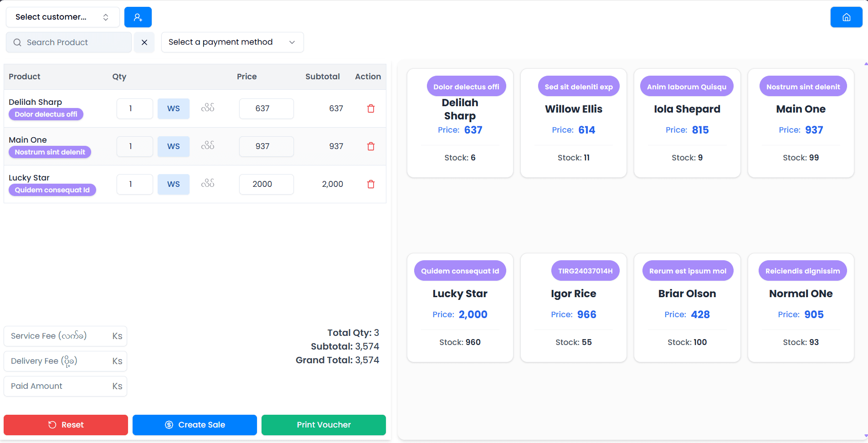Expand the payment method dropdown
Viewport: 868px width, 443px height.
click(x=232, y=42)
